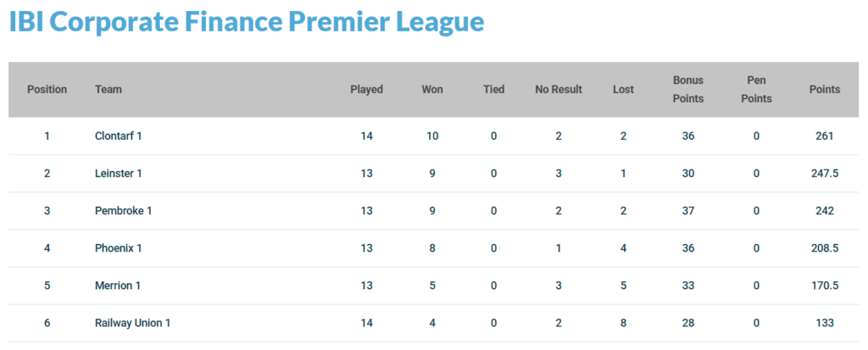Select the Clontarf 1 team name

click(118, 136)
